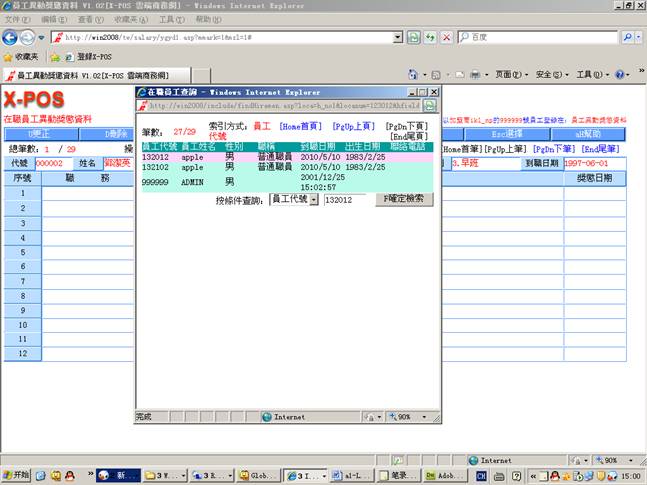The height and width of the screenshot is (485, 647).
Task: Open the 檢視(V) menu
Action: click(90, 19)
